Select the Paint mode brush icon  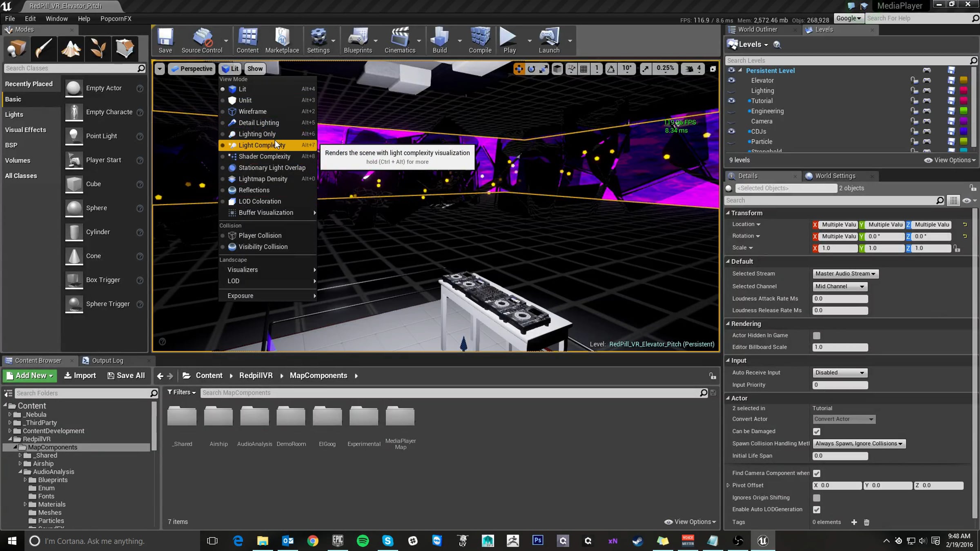pos(43,49)
